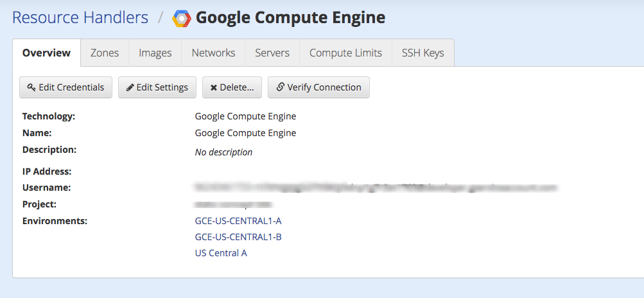Viewport: 644px width, 298px height.
Task: Open the Compute Limits tab
Action: pos(345,53)
